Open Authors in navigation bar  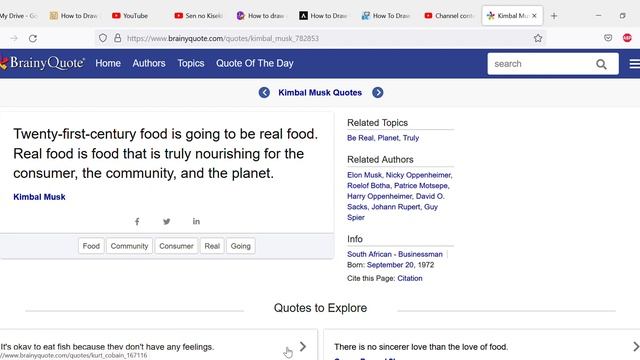tap(149, 63)
